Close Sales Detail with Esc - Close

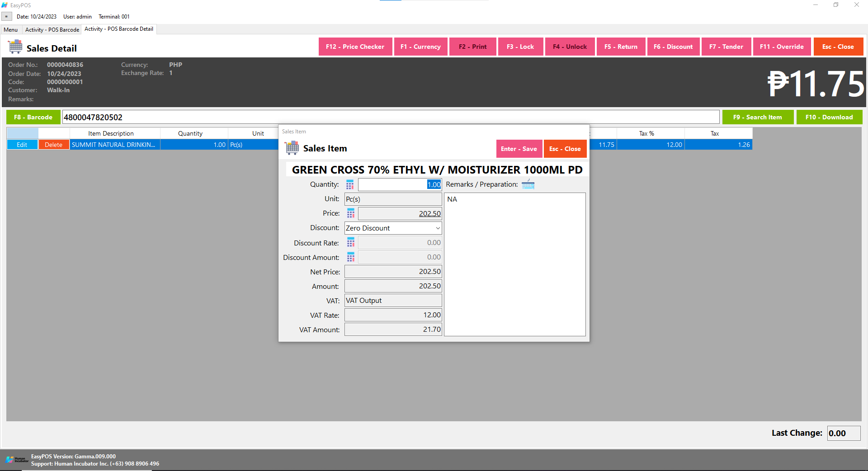[838, 47]
